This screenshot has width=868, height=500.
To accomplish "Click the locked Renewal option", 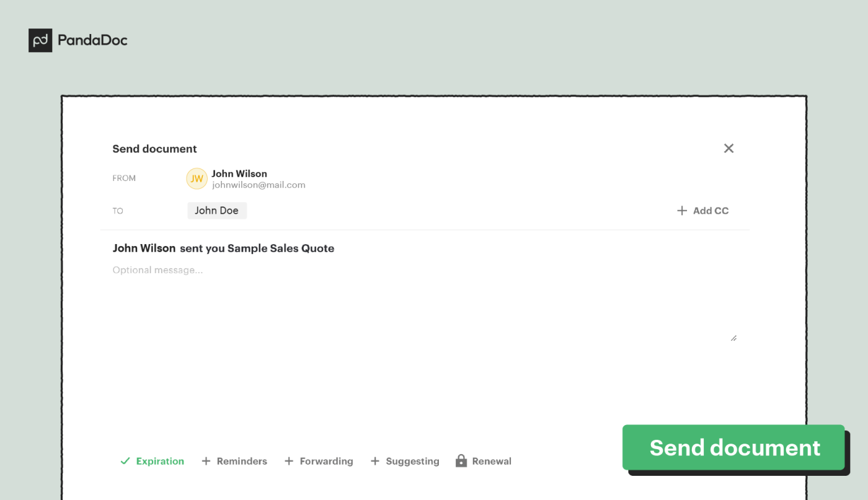I will tap(484, 461).
